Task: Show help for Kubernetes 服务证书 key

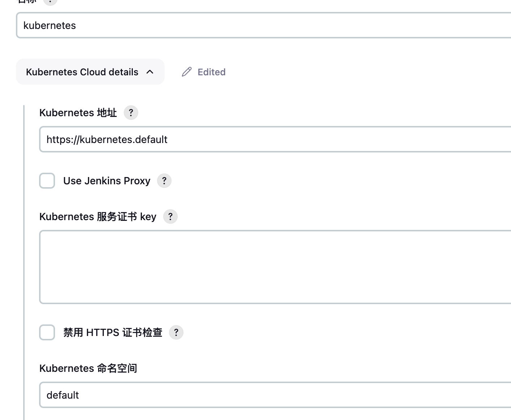Action: pyautogui.click(x=170, y=217)
